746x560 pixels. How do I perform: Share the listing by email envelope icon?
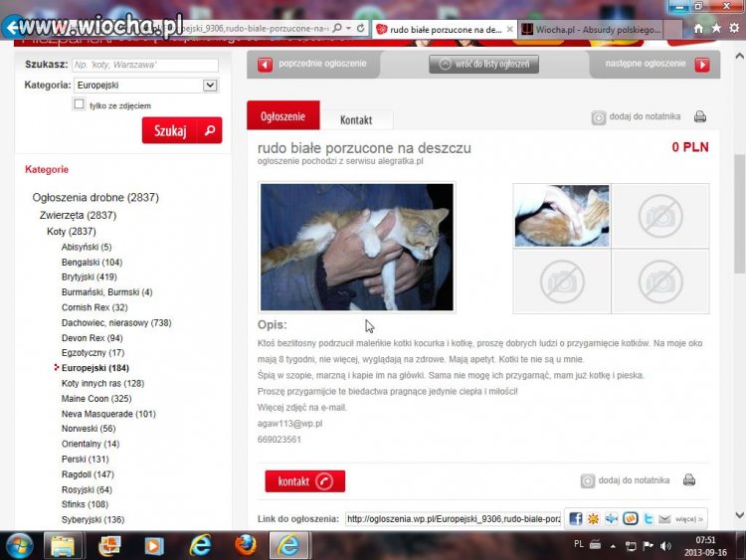tap(664, 518)
